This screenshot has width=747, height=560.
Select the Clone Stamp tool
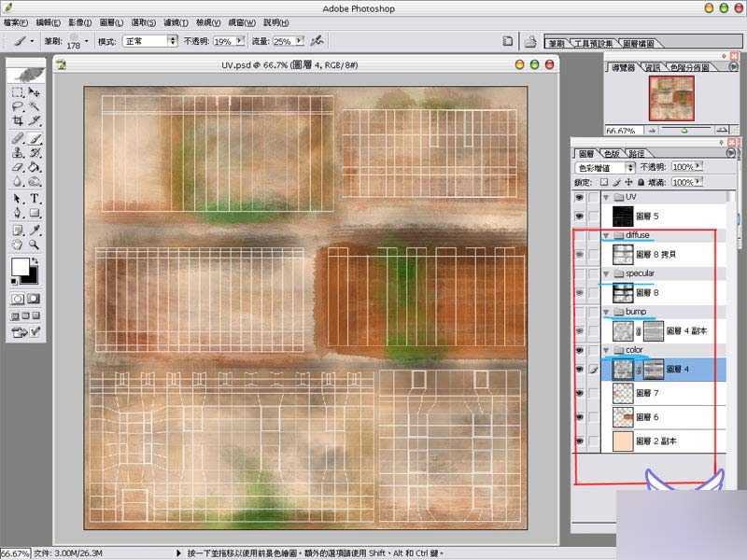tap(18, 153)
